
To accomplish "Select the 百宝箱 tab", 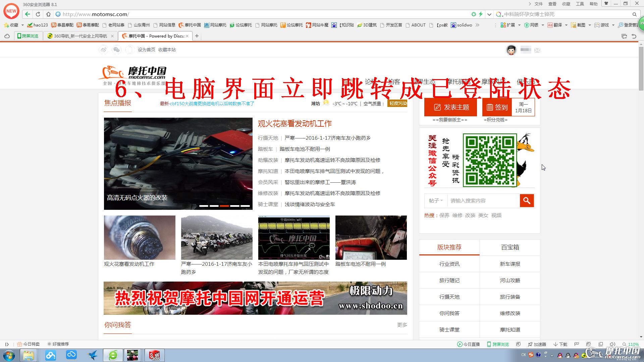I will [x=510, y=247].
